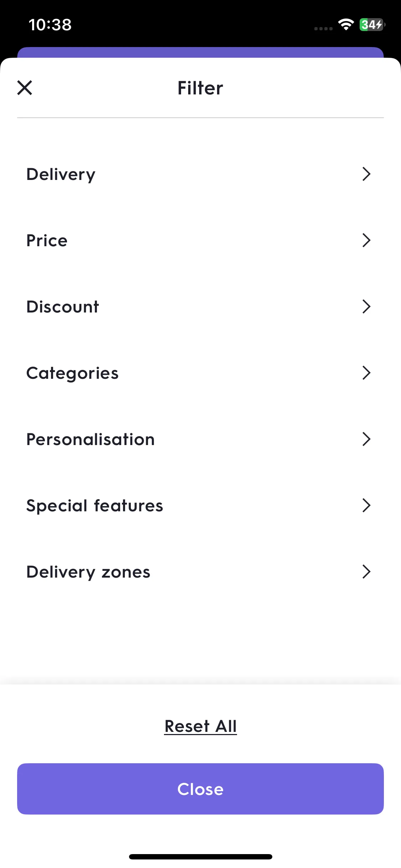Open the Personalisation chevron arrow
Image resolution: width=401 pixels, height=868 pixels.
[366, 439]
